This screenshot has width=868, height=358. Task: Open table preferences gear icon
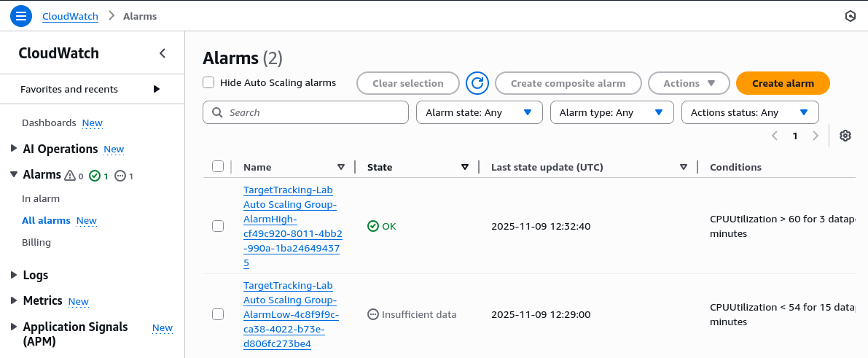coord(845,136)
